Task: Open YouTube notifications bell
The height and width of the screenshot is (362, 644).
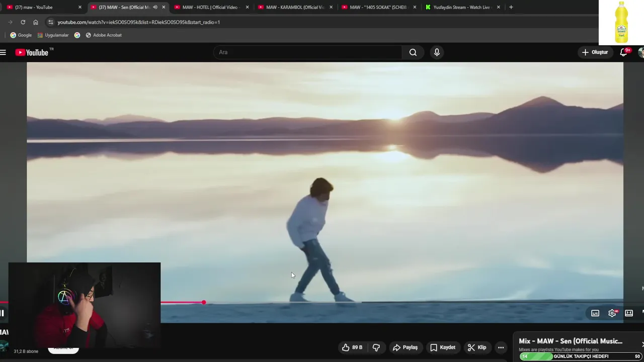Action: 624,52
